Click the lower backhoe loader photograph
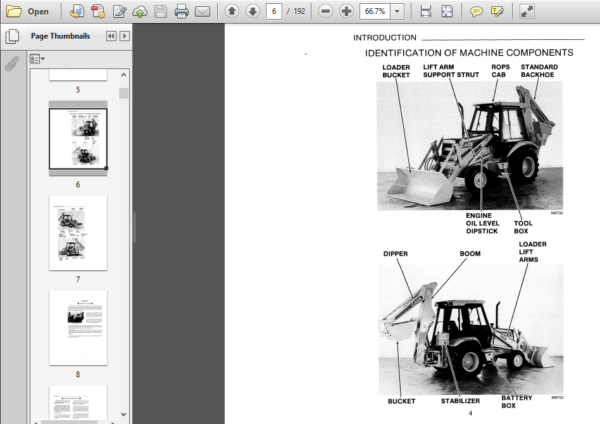Image resolution: width=600 pixels, height=424 pixels. click(x=471, y=329)
